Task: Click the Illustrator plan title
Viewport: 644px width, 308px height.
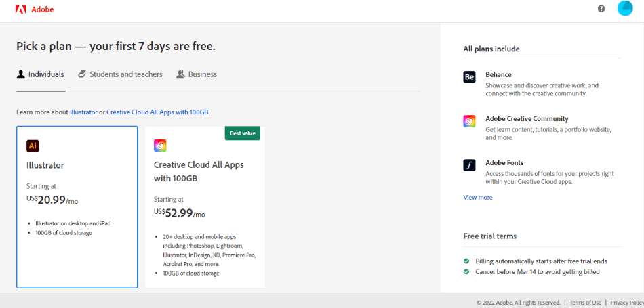Action: click(45, 165)
